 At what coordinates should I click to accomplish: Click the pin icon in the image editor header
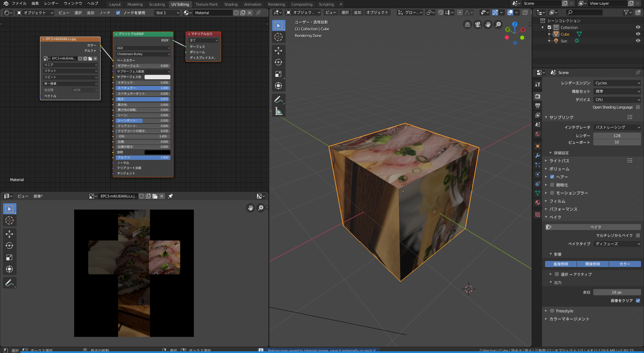(x=170, y=197)
